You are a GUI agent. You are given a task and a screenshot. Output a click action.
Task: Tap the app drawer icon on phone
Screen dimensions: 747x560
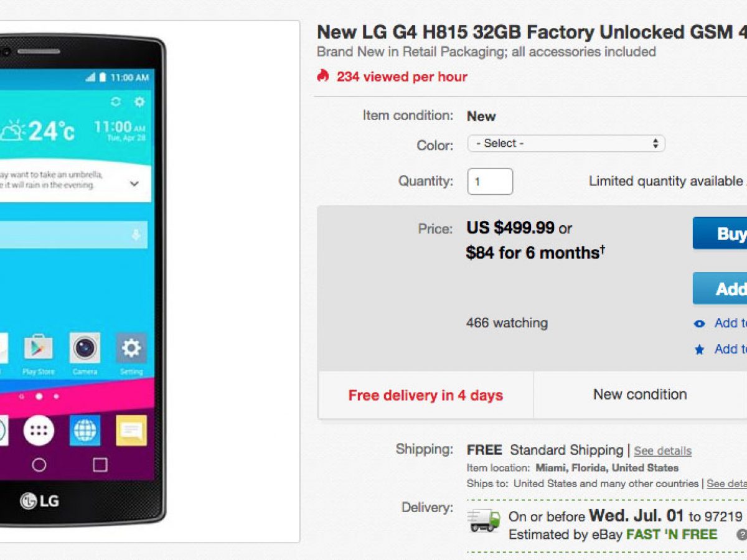tap(39, 430)
